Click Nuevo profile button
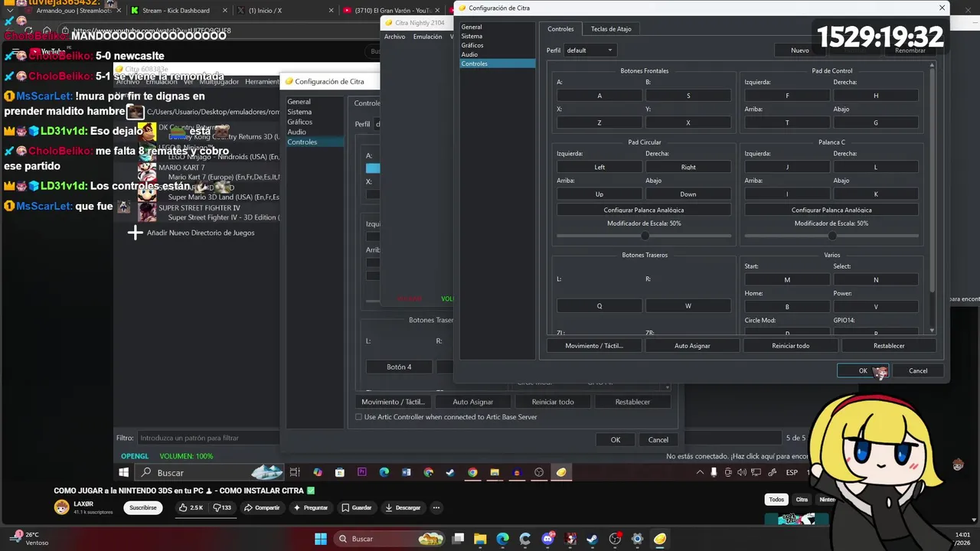The height and width of the screenshot is (551, 980). [x=799, y=51]
